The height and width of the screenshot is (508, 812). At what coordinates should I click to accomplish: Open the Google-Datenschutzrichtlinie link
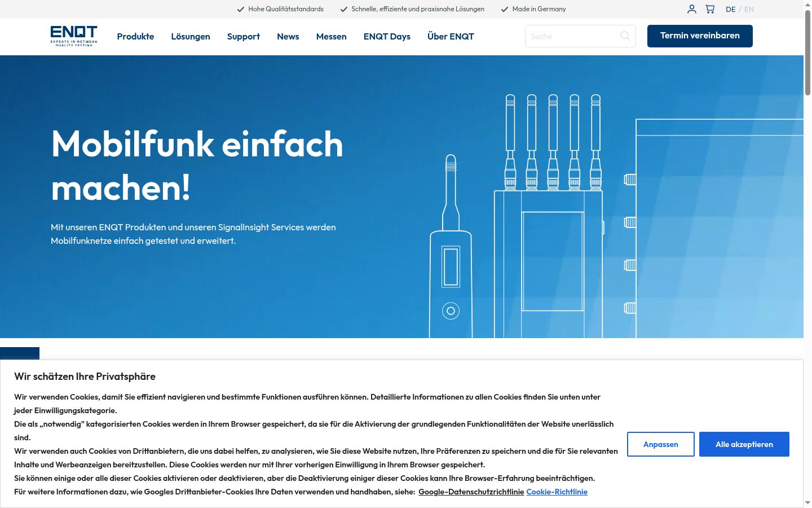click(x=471, y=492)
